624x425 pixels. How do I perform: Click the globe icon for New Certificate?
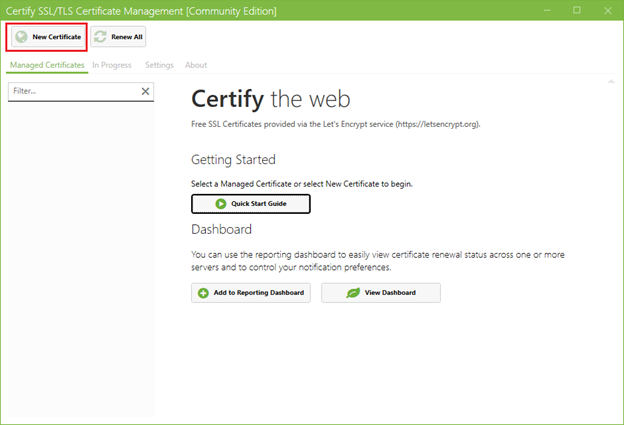[21, 37]
